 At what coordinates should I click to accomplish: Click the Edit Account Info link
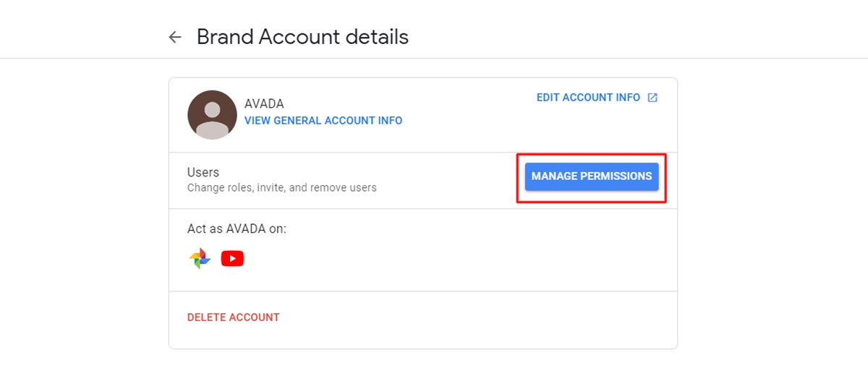coord(588,98)
